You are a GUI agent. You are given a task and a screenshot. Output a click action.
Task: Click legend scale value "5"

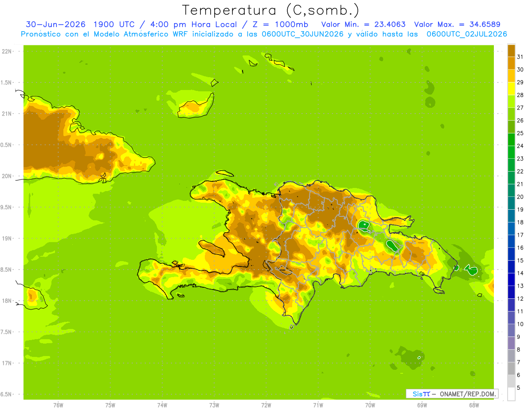coord(519,388)
